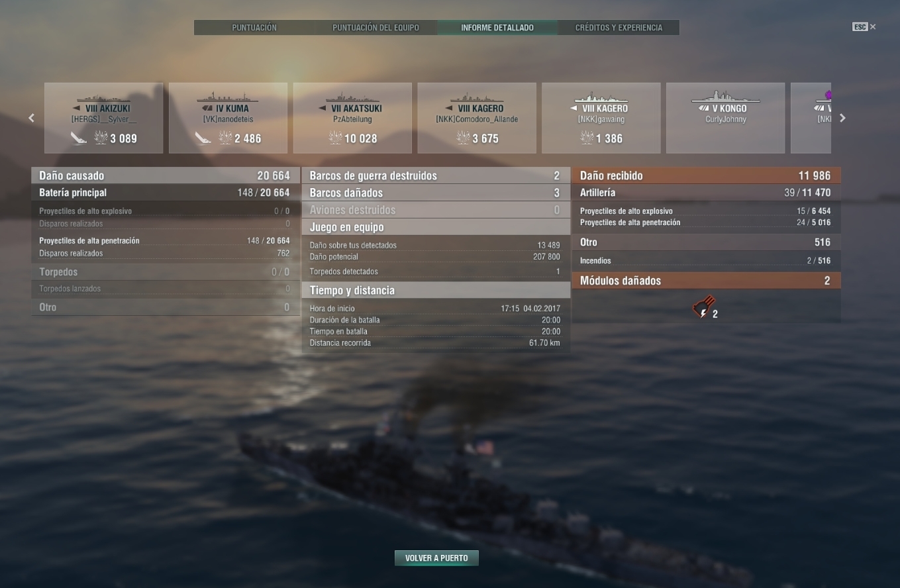Select the Informe detallado tab
Screen dimensions: 900x588
click(x=497, y=28)
